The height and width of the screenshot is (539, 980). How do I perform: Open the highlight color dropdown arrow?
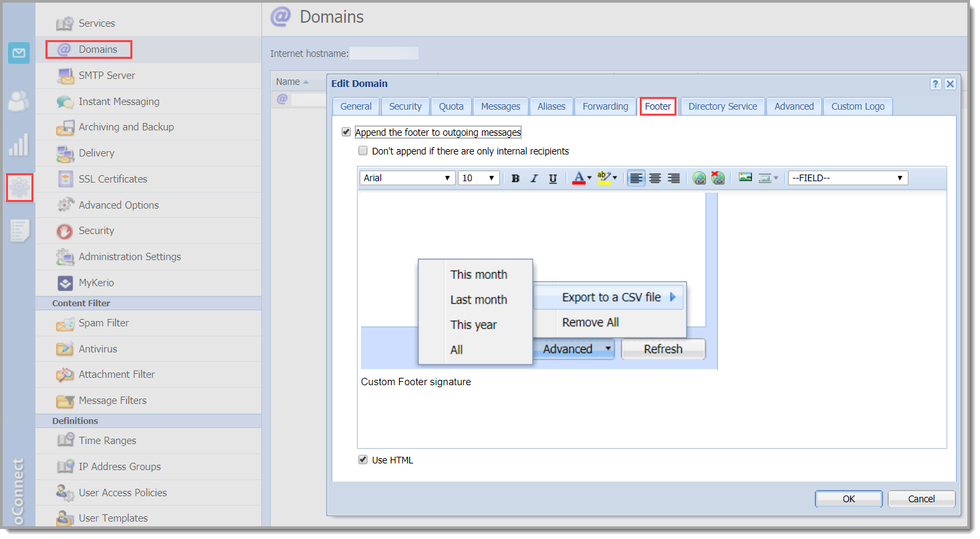click(x=615, y=179)
